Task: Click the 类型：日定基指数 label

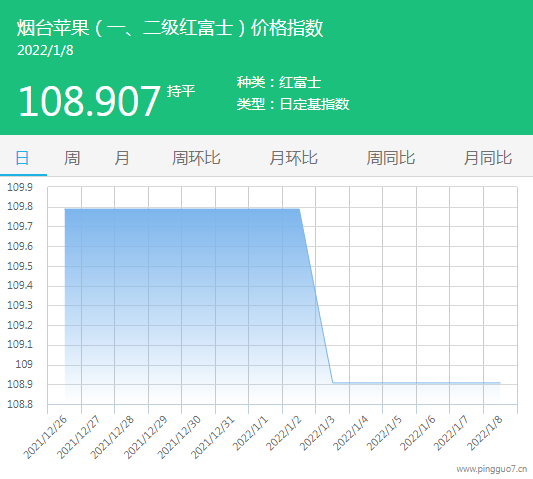Action: point(293,104)
